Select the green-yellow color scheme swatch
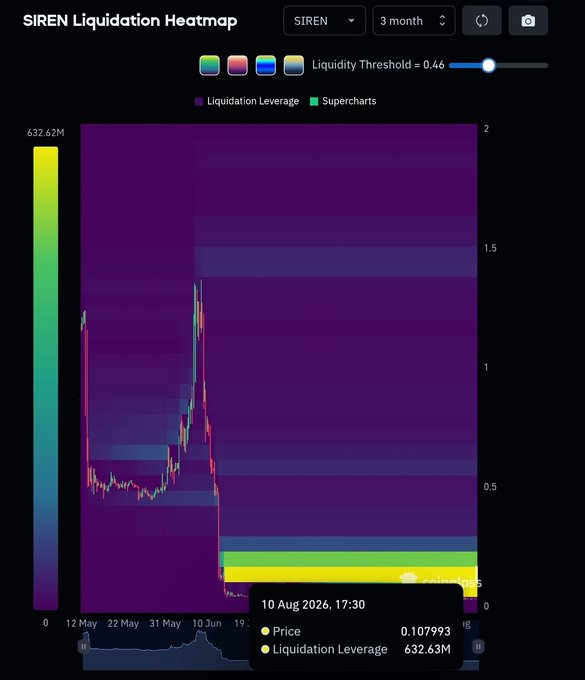The height and width of the screenshot is (680, 585). [209, 65]
